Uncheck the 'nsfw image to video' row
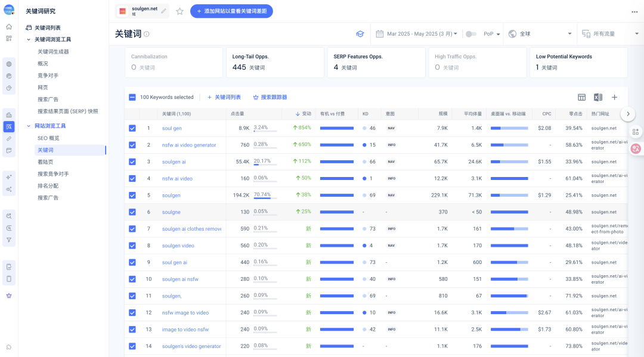This screenshot has width=644, height=357. pyautogui.click(x=132, y=313)
